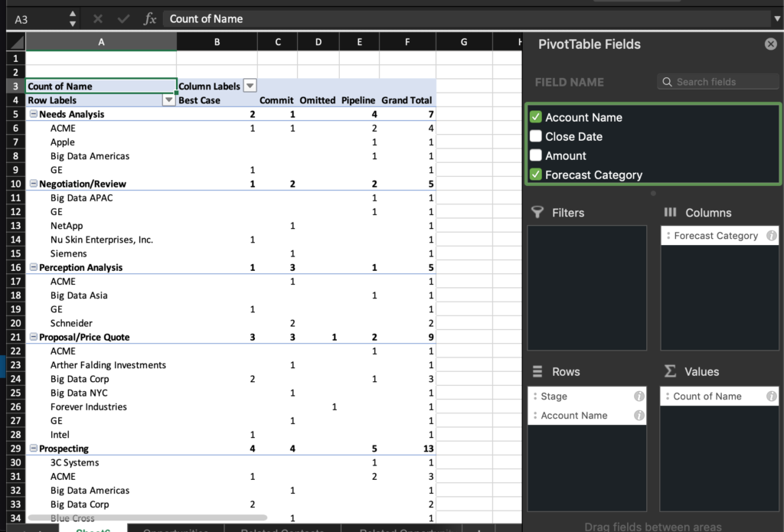
Task: Check the Amount field checkbox
Action: 535,155
